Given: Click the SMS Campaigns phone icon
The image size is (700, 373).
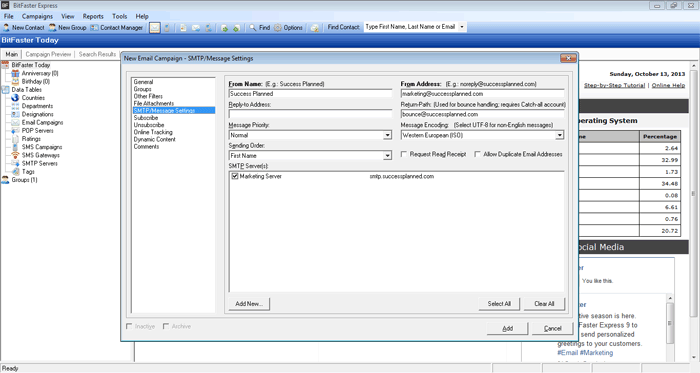Looking at the screenshot, I should pos(15,147).
